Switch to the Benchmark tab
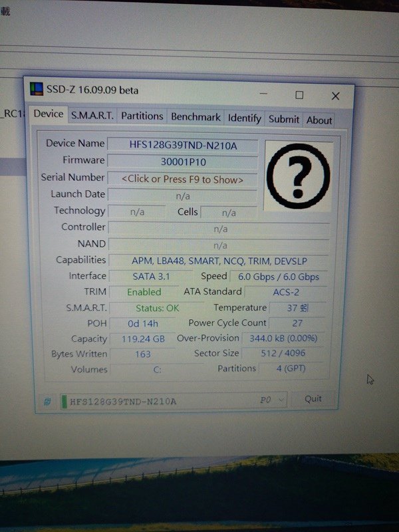Image resolution: width=399 pixels, height=532 pixels. 196,117
